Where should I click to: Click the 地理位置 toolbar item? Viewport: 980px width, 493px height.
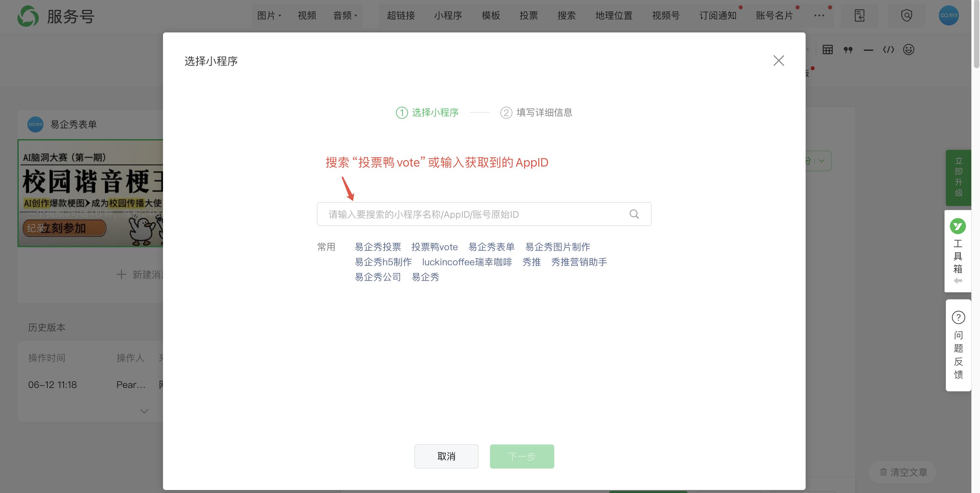click(x=614, y=16)
